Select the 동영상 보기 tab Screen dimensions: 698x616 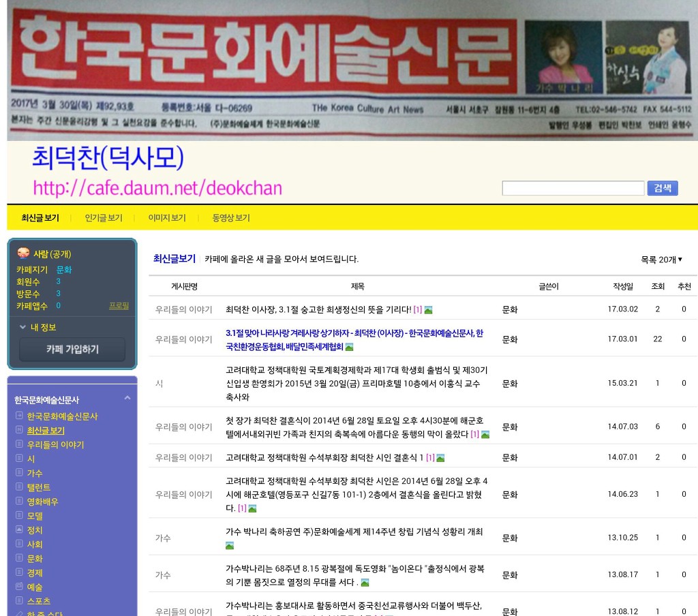[x=231, y=218]
